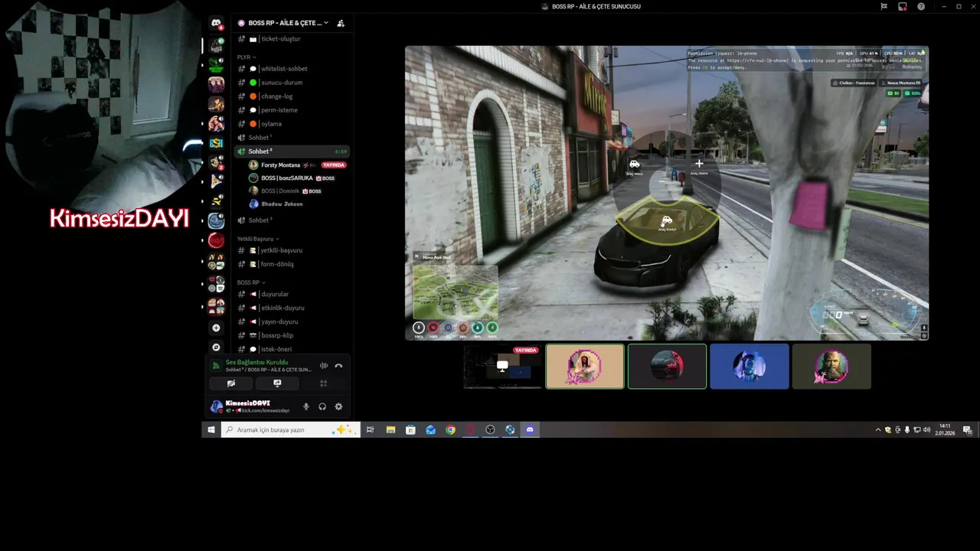Disconnect from voice with the hang-up icon
Screen dimensions: 980x551
(338, 366)
